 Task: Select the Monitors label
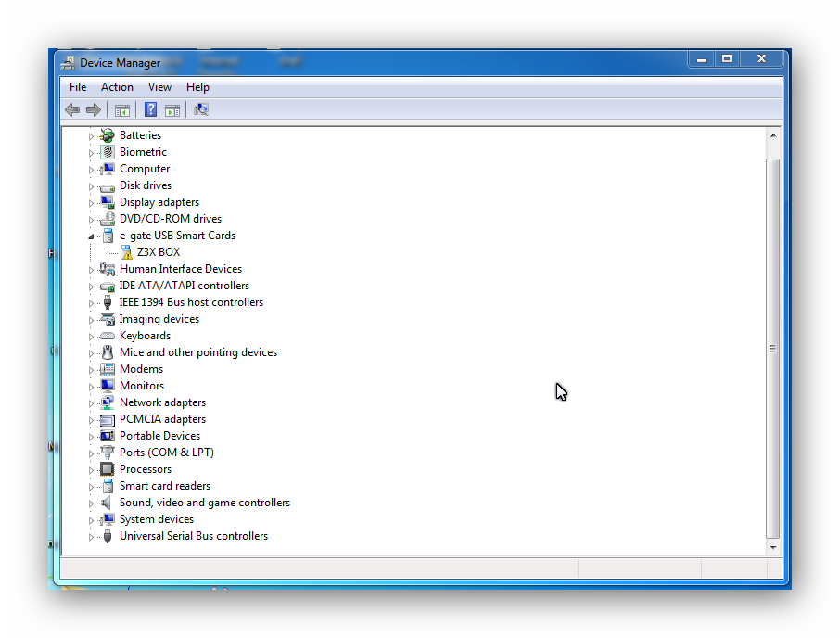tap(142, 385)
